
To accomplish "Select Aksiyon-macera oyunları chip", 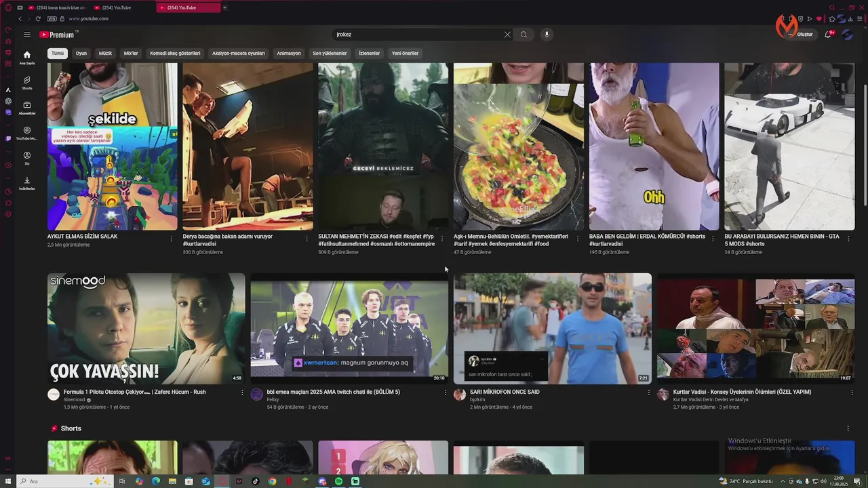I will pyautogui.click(x=238, y=53).
